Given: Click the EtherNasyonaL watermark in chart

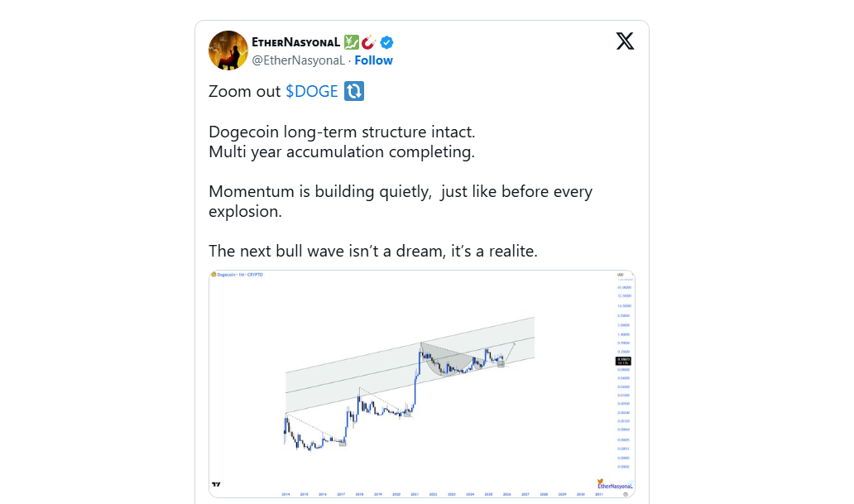Looking at the screenshot, I should [615, 484].
